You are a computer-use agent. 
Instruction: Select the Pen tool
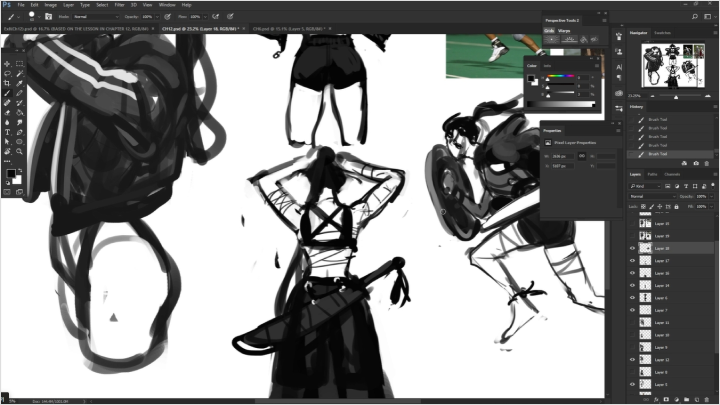pos(19,132)
